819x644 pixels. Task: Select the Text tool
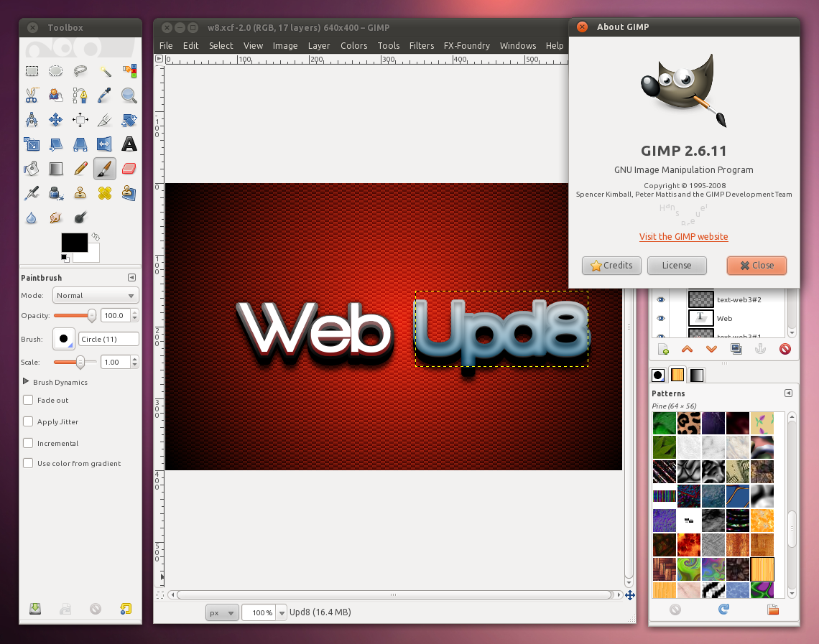coord(129,144)
